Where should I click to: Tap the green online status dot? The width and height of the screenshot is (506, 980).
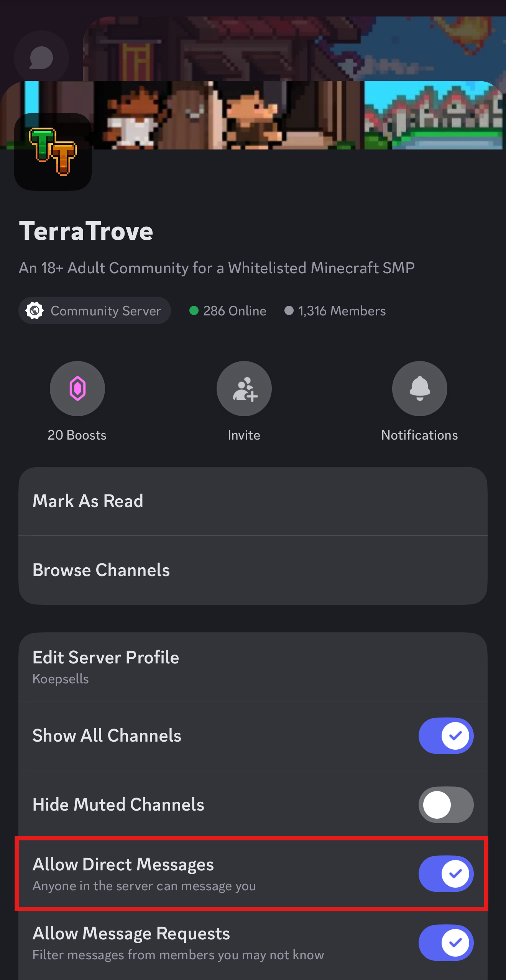(194, 310)
